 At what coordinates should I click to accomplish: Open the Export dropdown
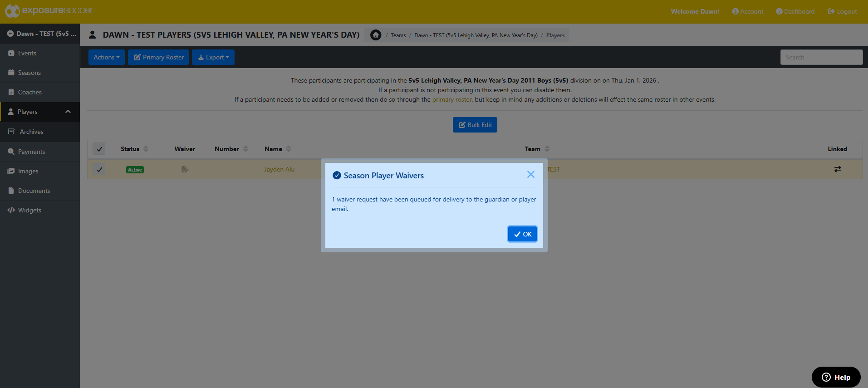tap(213, 57)
